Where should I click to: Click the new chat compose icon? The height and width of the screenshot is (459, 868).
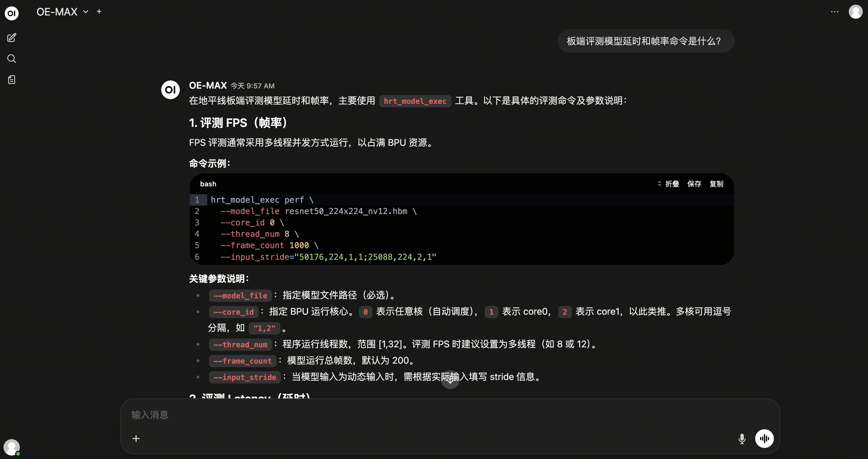click(x=11, y=37)
